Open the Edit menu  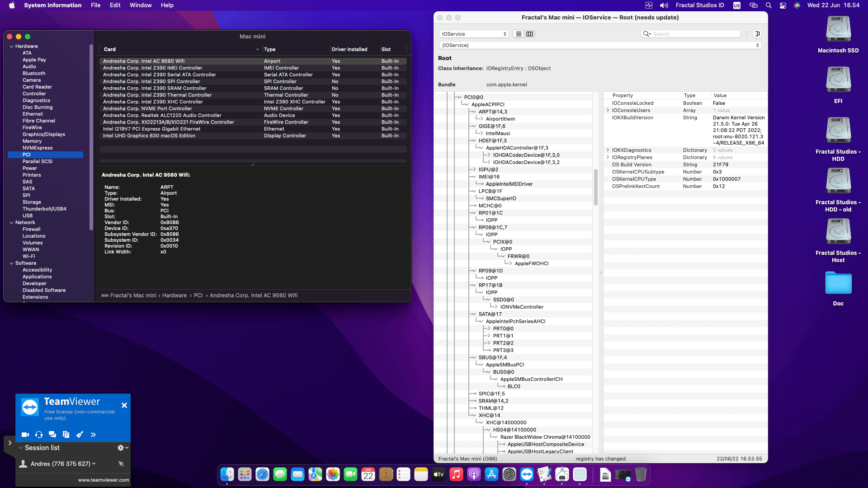pyautogui.click(x=115, y=5)
